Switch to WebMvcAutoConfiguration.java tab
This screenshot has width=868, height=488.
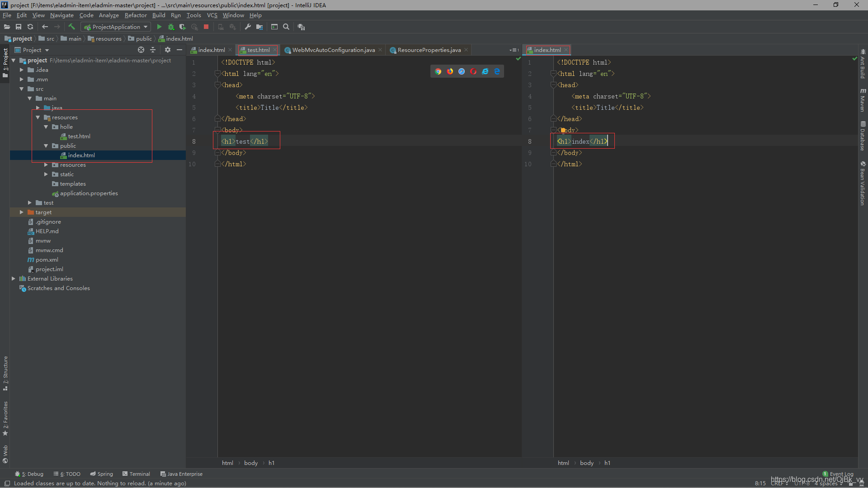point(333,50)
